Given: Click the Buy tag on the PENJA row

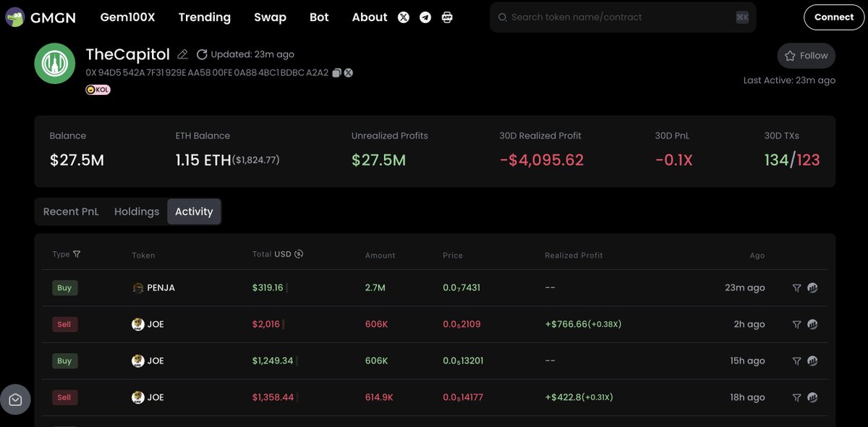Looking at the screenshot, I should click(x=64, y=288).
